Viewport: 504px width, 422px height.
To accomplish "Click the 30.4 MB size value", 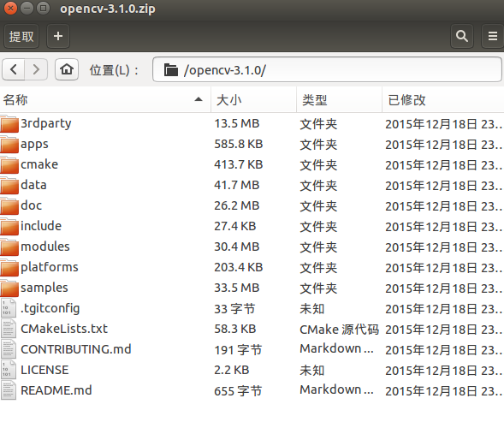I will click(237, 247).
